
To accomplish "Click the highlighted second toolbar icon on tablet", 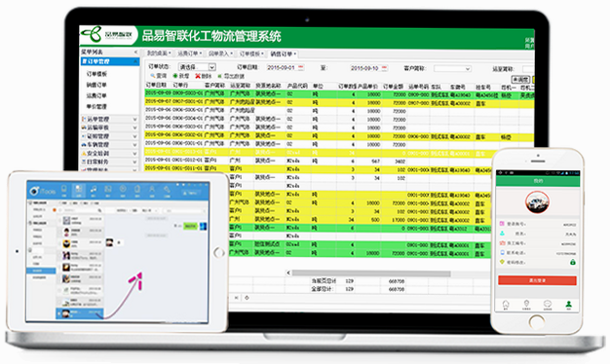I will [79, 191].
